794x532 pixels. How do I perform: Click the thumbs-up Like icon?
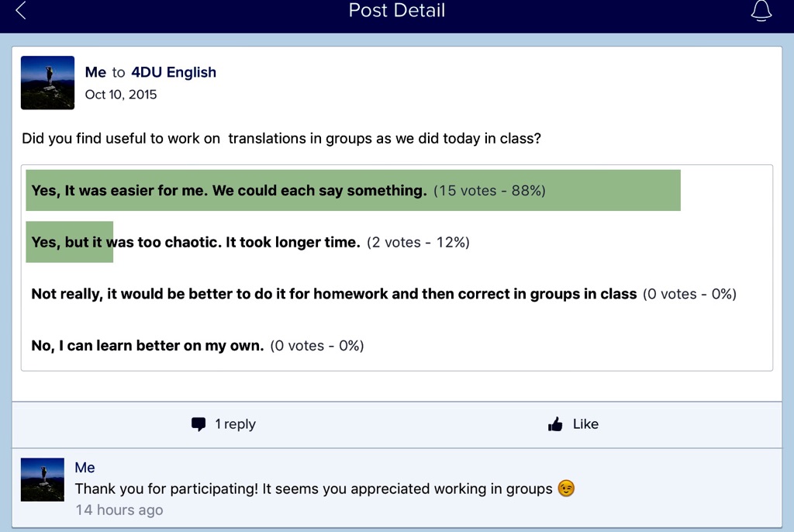pos(555,424)
